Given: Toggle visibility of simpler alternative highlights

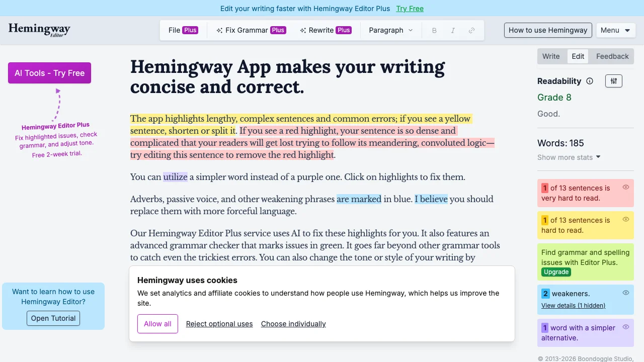Looking at the screenshot, I should pyautogui.click(x=626, y=327).
